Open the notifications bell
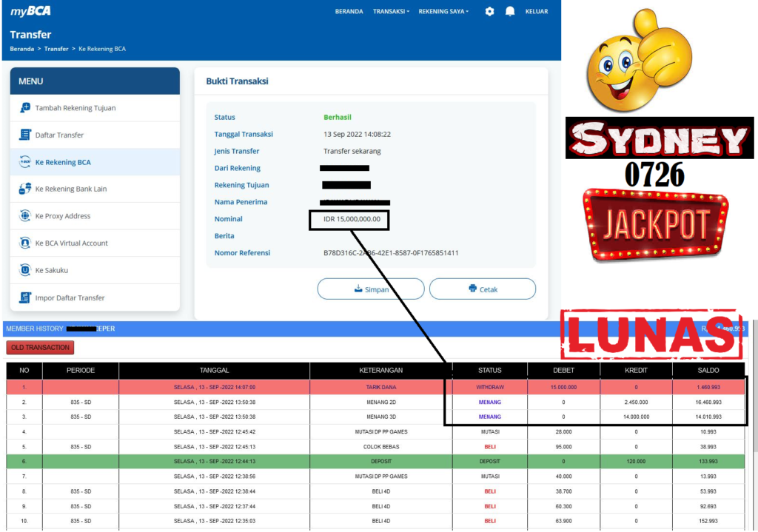The image size is (758, 532). click(x=509, y=11)
